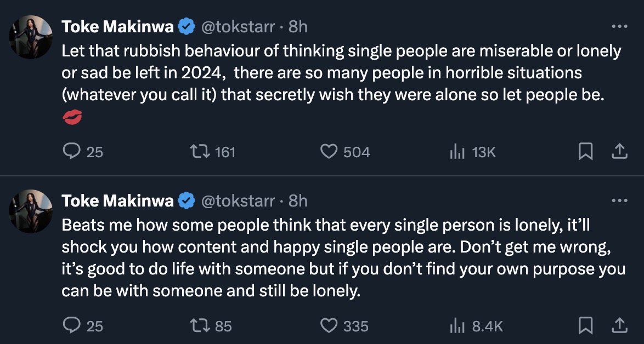Open the first tweet's profile avatar

[x=30, y=37]
